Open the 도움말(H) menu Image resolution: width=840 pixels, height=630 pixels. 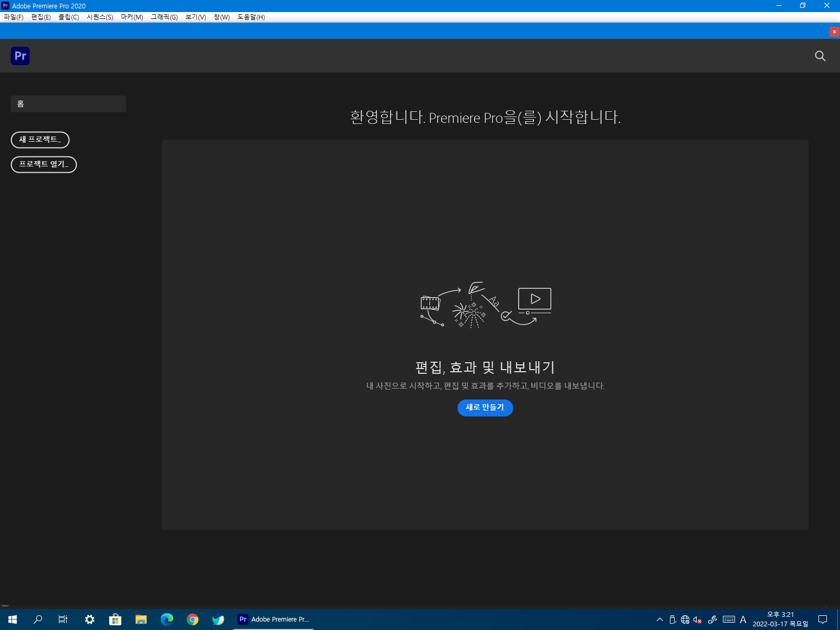coord(251,17)
